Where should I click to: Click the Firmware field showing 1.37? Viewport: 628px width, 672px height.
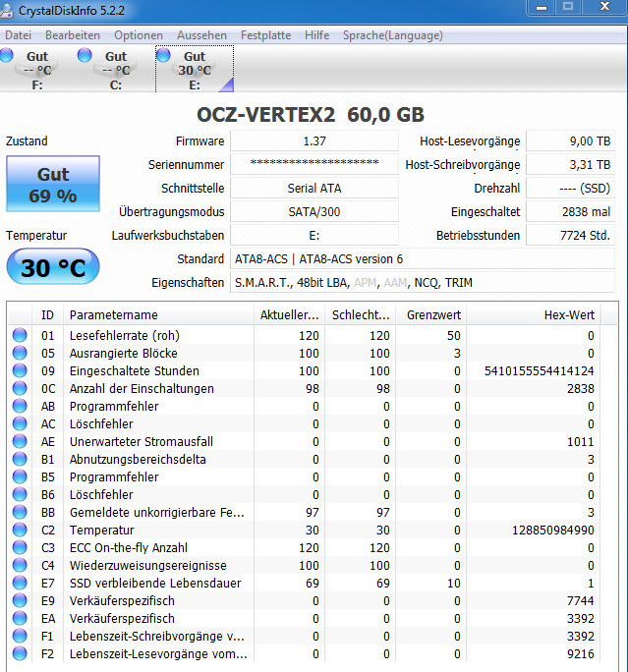click(x=314, y=141)
